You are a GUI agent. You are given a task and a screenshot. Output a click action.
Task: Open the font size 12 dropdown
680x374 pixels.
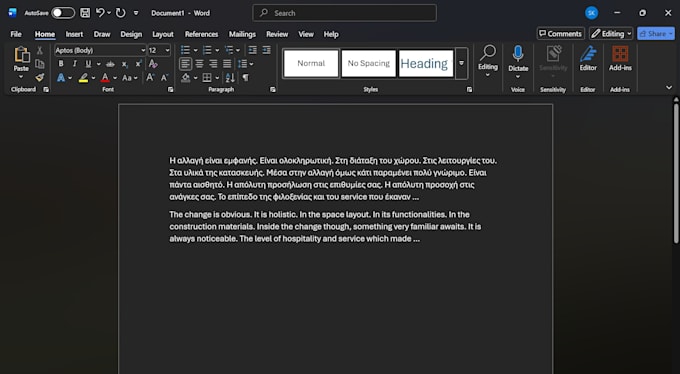click(167, 50)
